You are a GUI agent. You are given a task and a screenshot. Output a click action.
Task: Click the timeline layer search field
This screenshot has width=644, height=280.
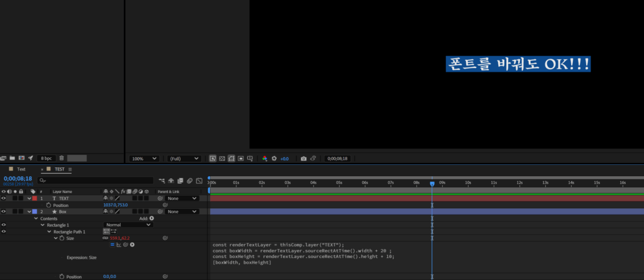96,180
